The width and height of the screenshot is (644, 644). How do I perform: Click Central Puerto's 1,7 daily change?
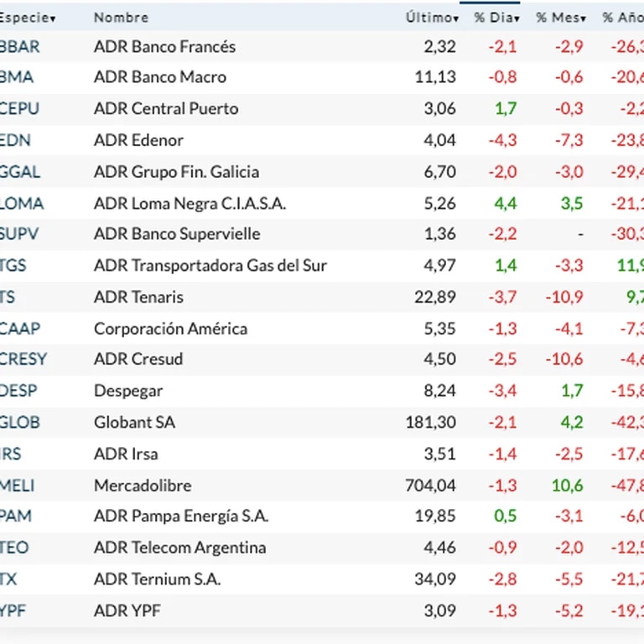pos(506,109)
